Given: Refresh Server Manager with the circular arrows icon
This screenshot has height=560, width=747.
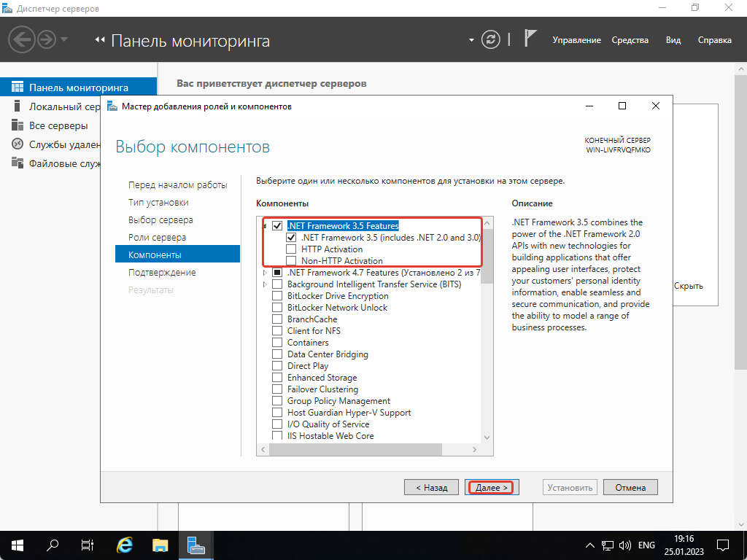Looking at the screenshot, I should point(490,39).
